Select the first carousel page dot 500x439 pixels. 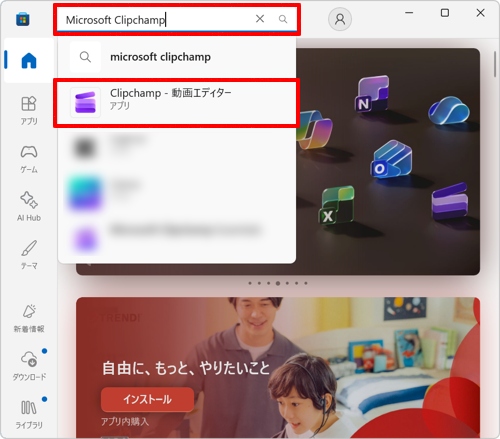point(250,283)
